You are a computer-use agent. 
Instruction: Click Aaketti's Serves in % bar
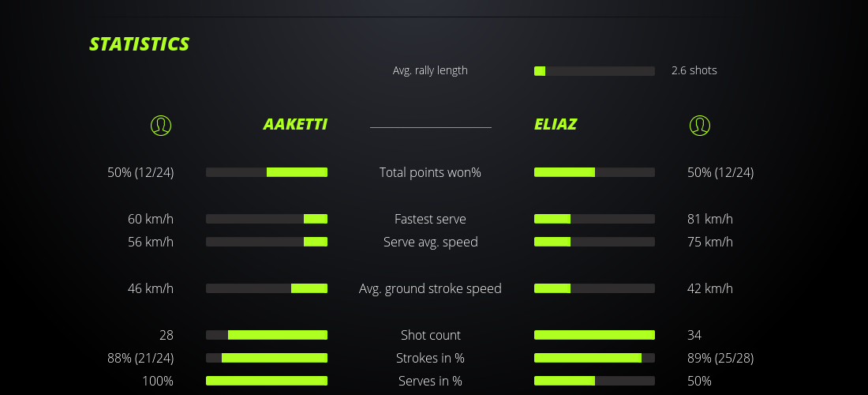[x=267, y=381]
